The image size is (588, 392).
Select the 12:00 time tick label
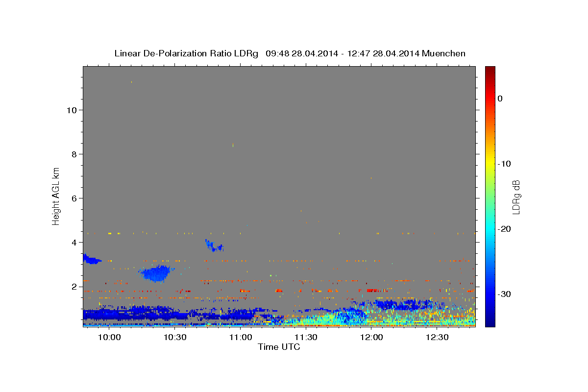[371, 337]
